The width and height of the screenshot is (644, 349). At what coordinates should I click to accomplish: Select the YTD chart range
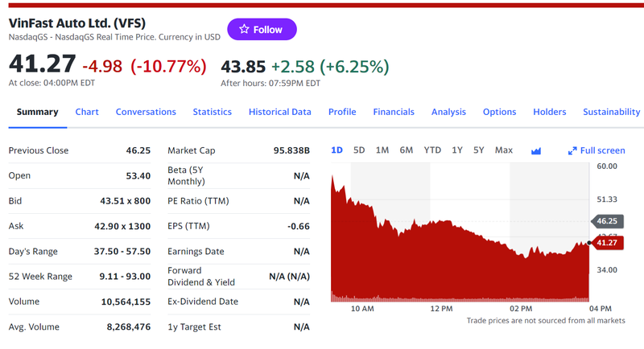tap(432, 150)
